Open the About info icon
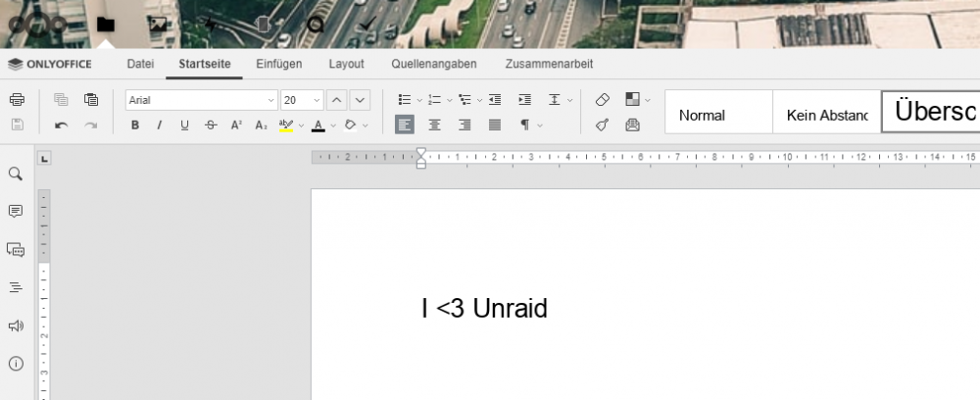Image resolution: width=980 pixels, height=400 pixels. (x=16, y=364)
